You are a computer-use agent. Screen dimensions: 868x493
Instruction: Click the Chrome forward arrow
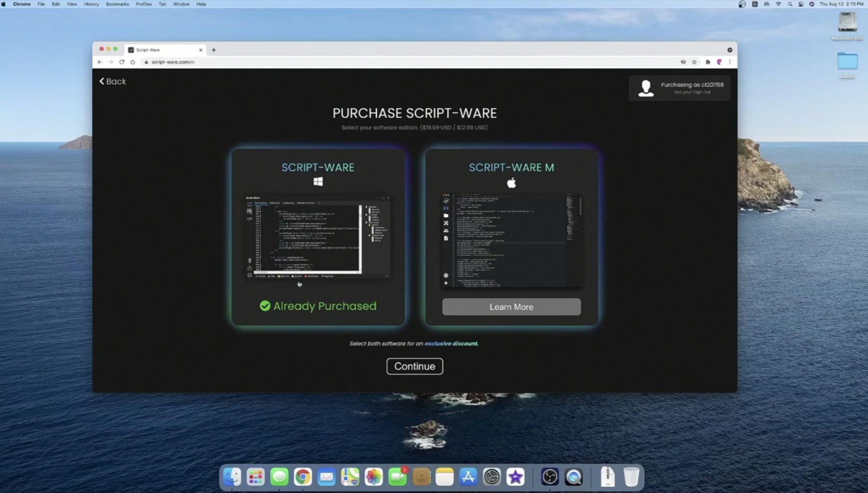click(110, 62)
